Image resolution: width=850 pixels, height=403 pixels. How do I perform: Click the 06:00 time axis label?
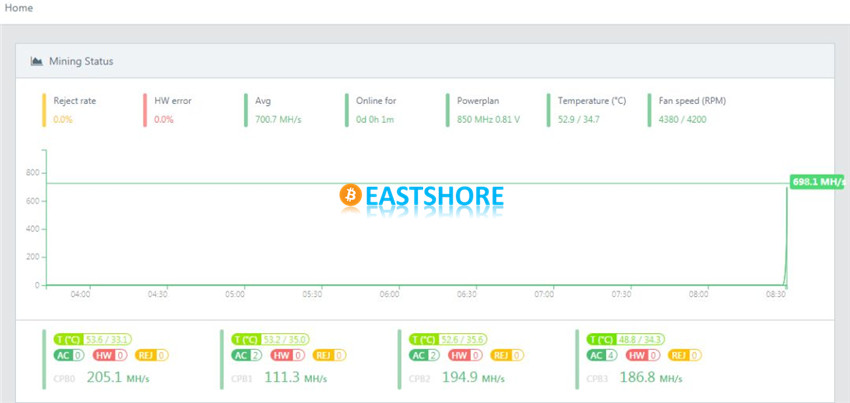click(390, 295)
